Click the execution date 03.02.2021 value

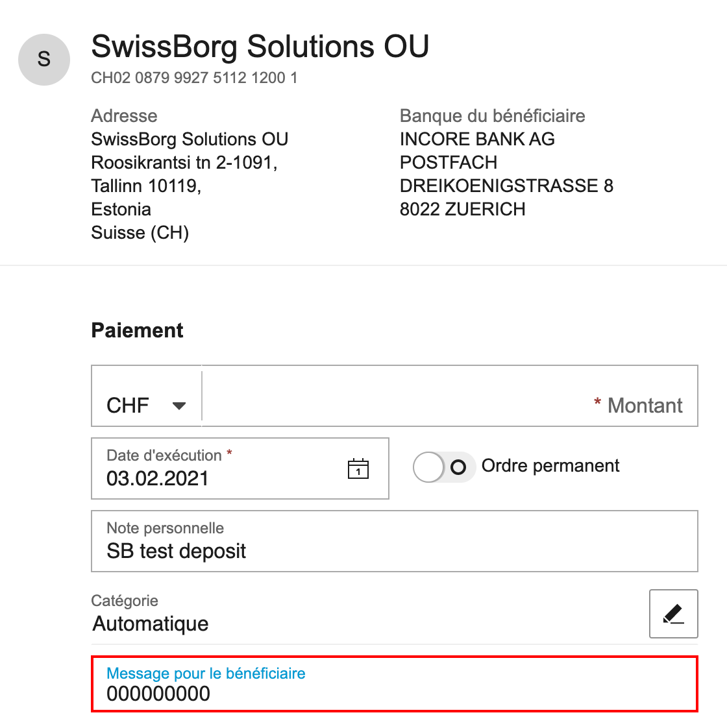coord(158,479)
